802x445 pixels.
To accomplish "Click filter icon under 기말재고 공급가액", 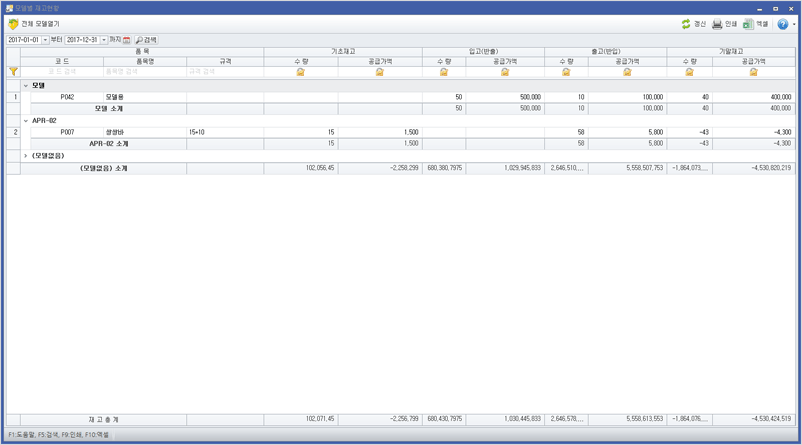I will [753, 72].
